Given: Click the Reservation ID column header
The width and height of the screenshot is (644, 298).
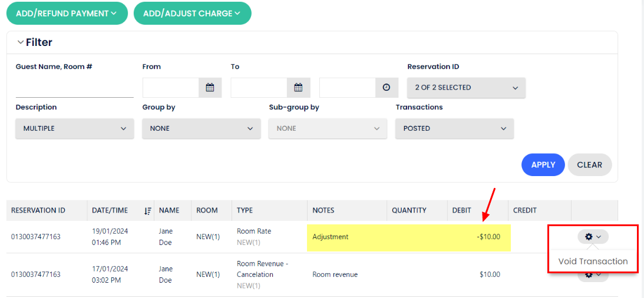Looking at the screenshot, I should 38,211.
